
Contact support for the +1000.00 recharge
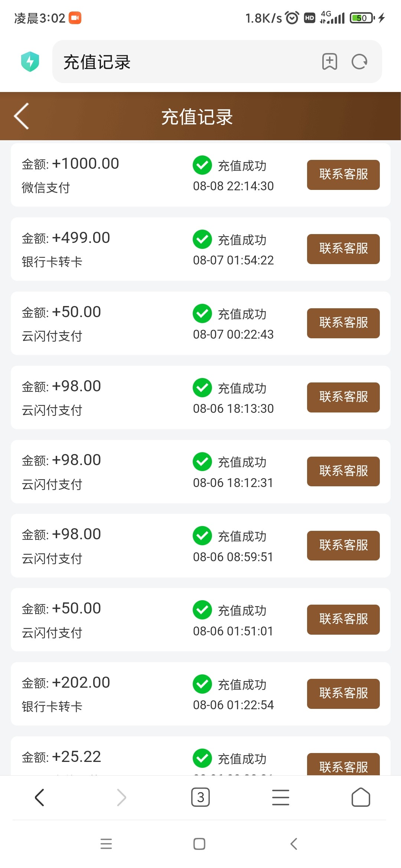(x=343, y=175)
